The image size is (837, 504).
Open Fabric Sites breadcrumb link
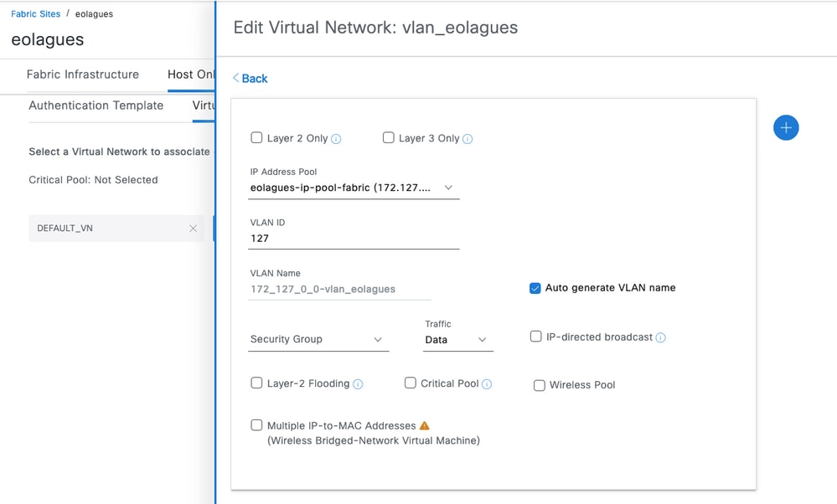(x=36, y=14)
